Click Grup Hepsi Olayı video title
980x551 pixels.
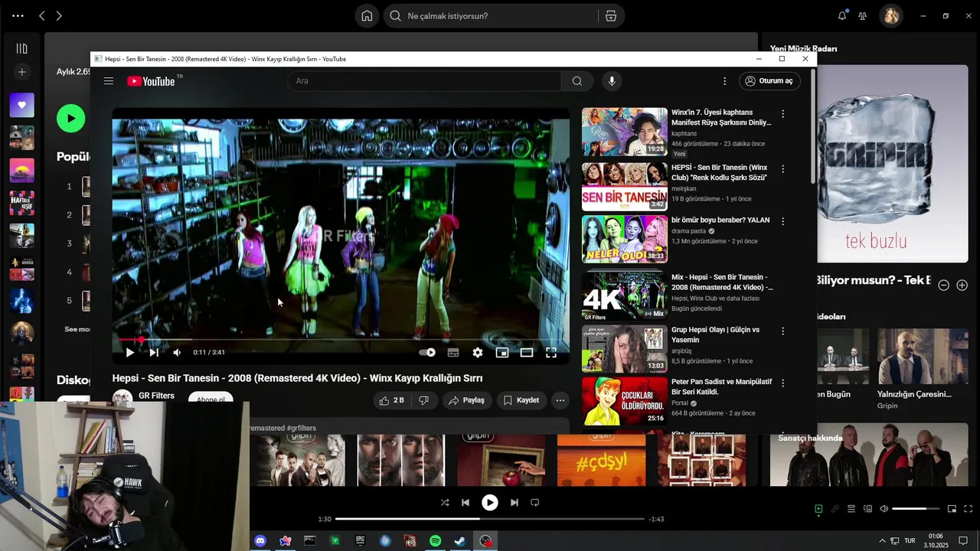715,334
